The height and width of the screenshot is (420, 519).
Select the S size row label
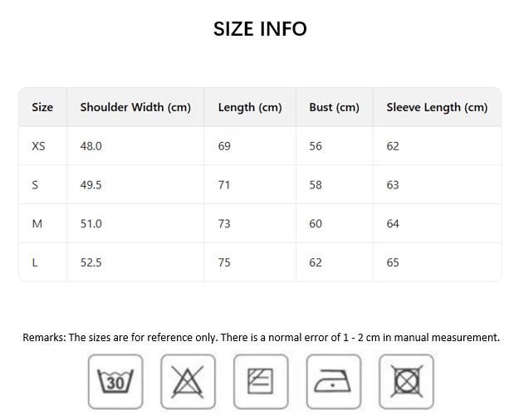(x=35, y=185)
